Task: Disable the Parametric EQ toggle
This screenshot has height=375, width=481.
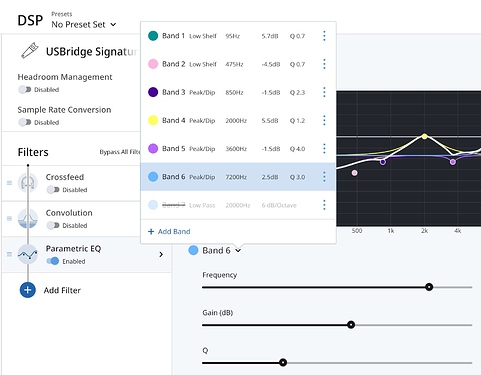Action: [53, 261]
